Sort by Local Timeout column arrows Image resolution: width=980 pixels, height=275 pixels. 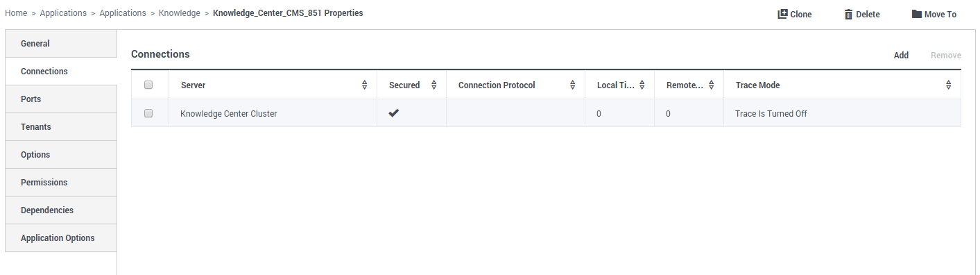point(642,85)
